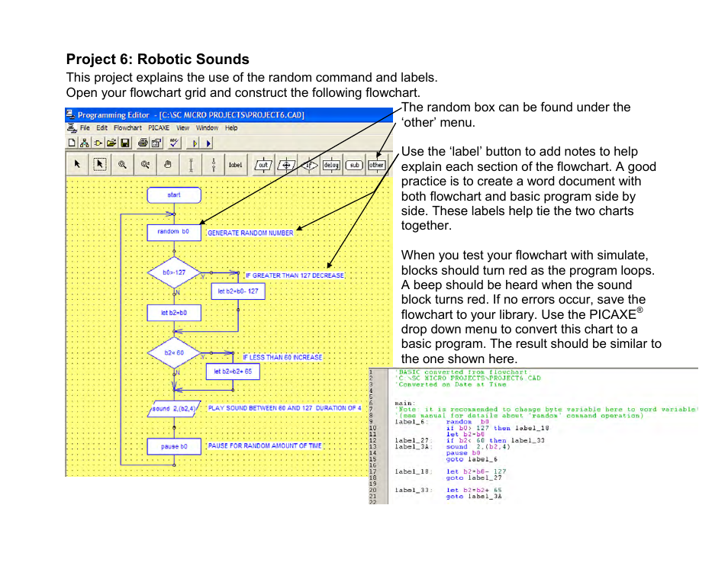Open the 'sub' block menu

tap(354, 165)
